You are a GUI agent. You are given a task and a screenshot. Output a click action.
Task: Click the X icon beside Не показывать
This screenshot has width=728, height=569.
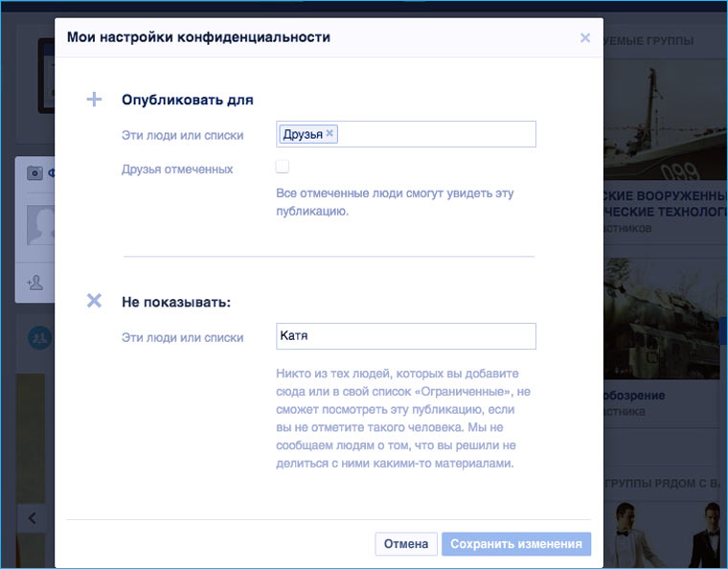coord(94,301)
